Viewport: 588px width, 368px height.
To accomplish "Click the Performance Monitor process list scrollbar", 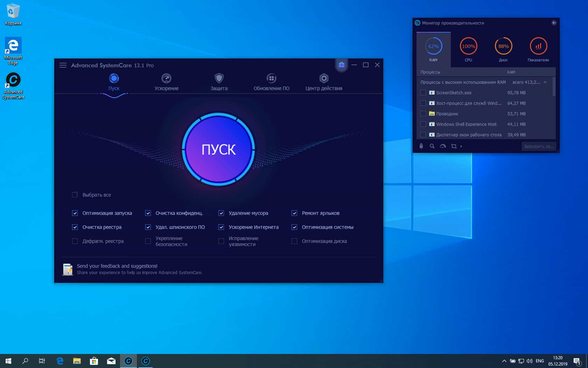I will click(x=554, y=87).
